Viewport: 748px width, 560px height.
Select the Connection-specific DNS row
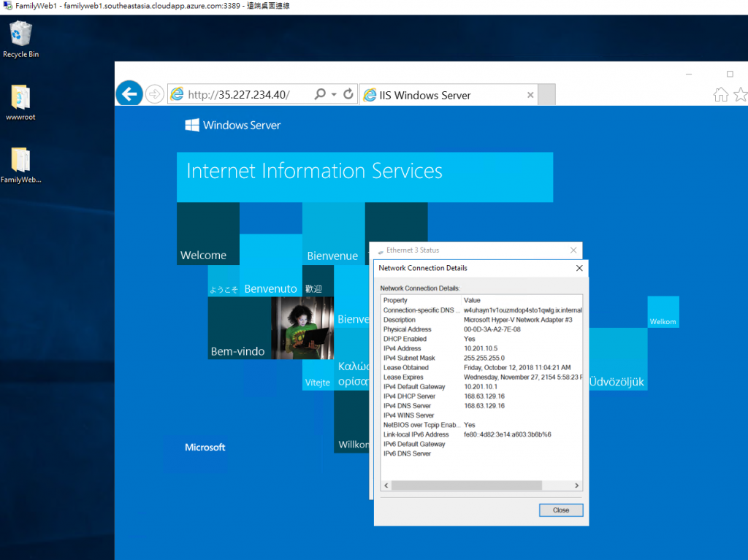point(482,310)
